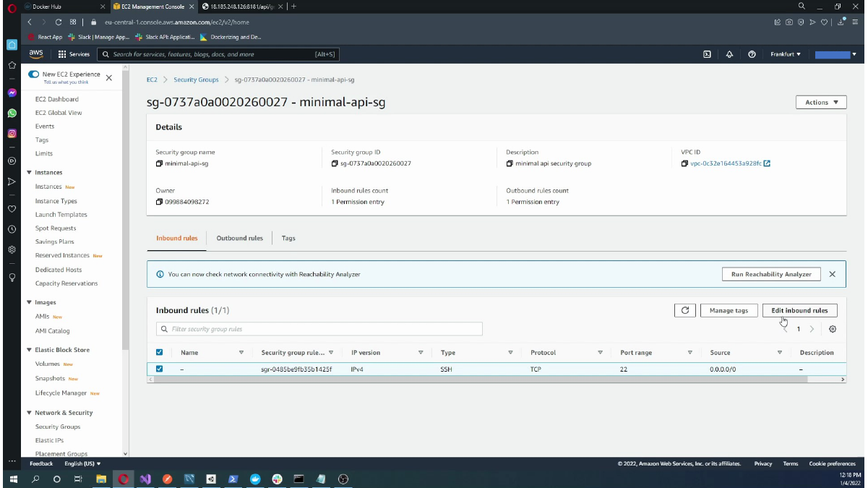868x488 pixels.
Task: Open Elastic IPs in sidebar
Action: pyautogui.click(x=49, y=440)
